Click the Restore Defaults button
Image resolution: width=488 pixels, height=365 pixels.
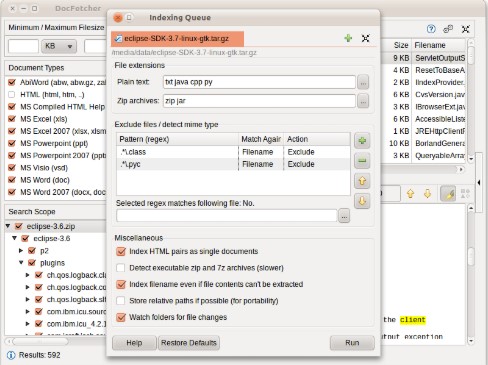(189, 343)
